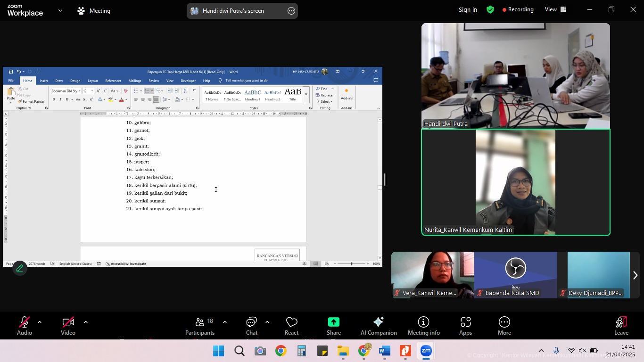Screen dimensions: 644x362
Task: Open the Word comments icon
Action: (x=376, y=81)
